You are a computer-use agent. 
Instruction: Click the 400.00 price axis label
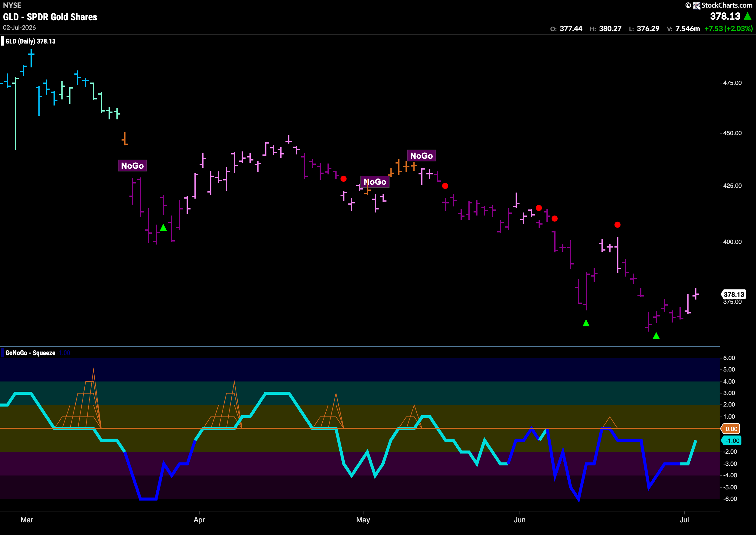(732, 242)
